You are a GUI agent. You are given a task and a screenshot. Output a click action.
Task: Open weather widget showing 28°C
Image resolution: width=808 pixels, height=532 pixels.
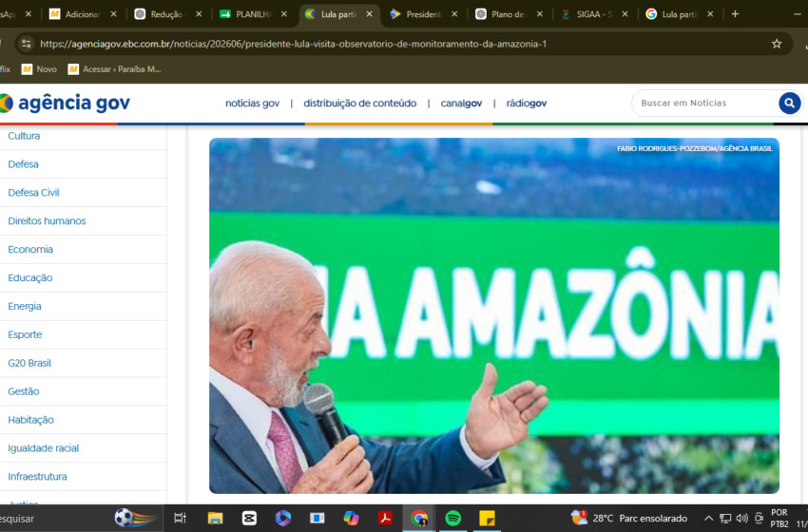(629, 518)
